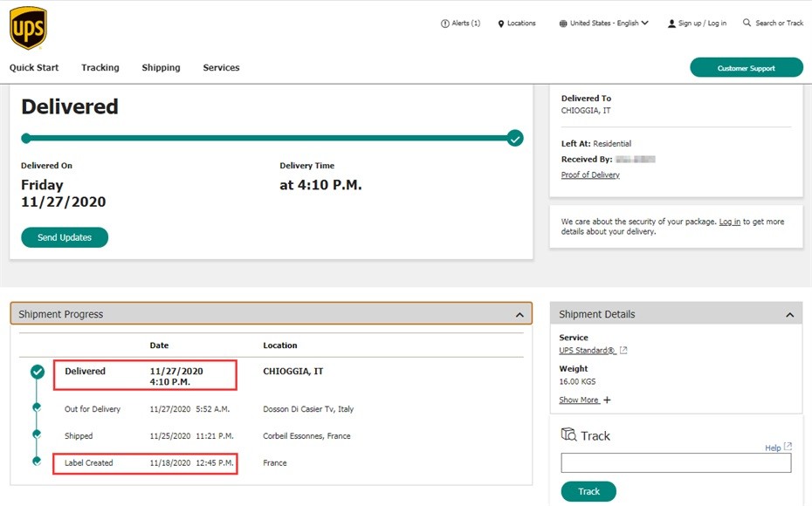The height and width of the screenshot is (506, 812).
Task: Click the Alerts (1) link text
Action: [x=466, y=24]
